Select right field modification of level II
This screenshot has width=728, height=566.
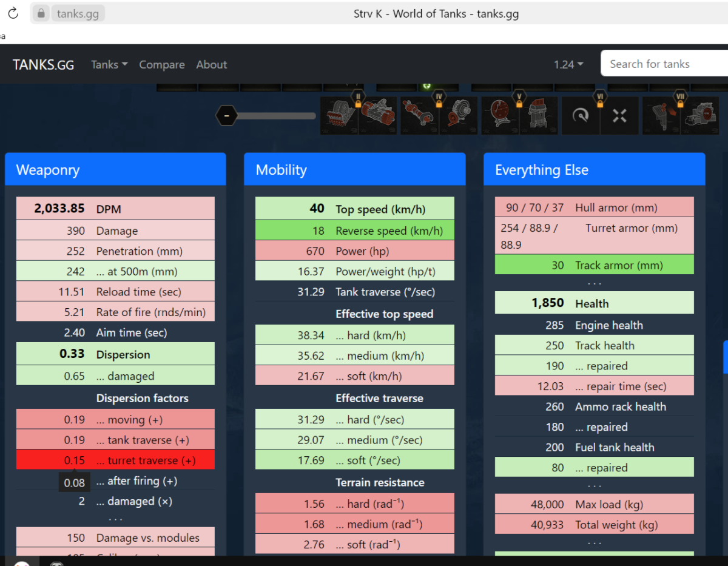tap(378, 116)
